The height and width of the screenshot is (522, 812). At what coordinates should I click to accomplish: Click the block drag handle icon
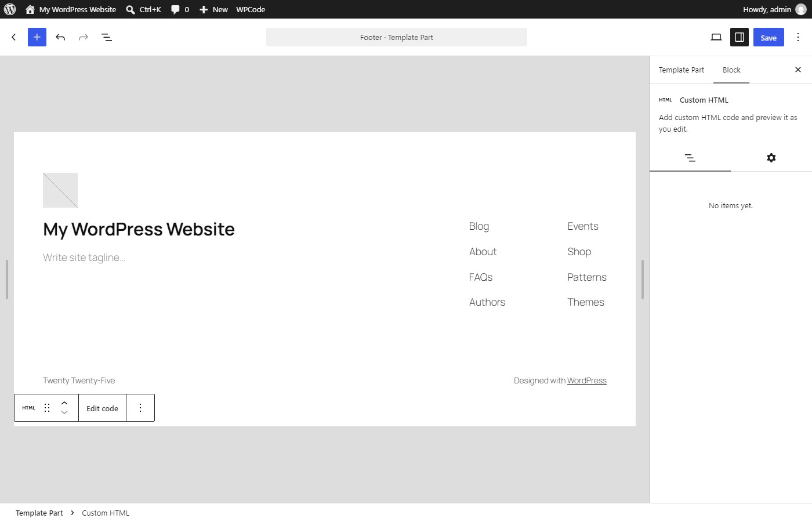[x=47, y=408]
